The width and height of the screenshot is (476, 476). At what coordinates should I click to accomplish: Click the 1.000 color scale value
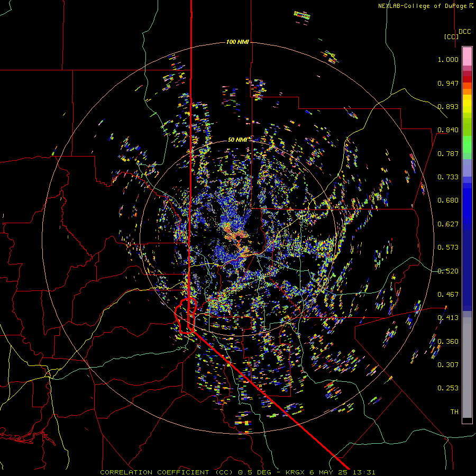click(448, 59)
